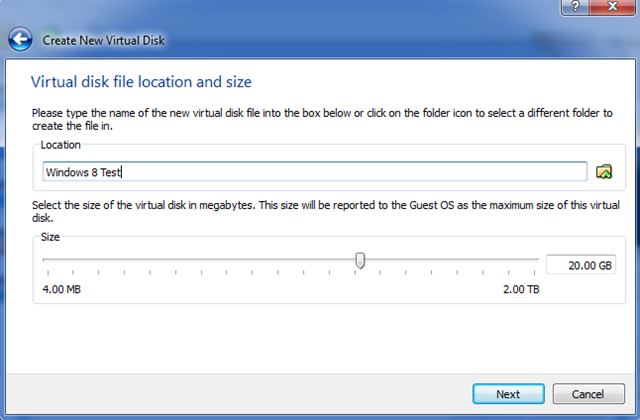Click in the Location text field
The width and height of the screenshot is (640, 420).
315,172
